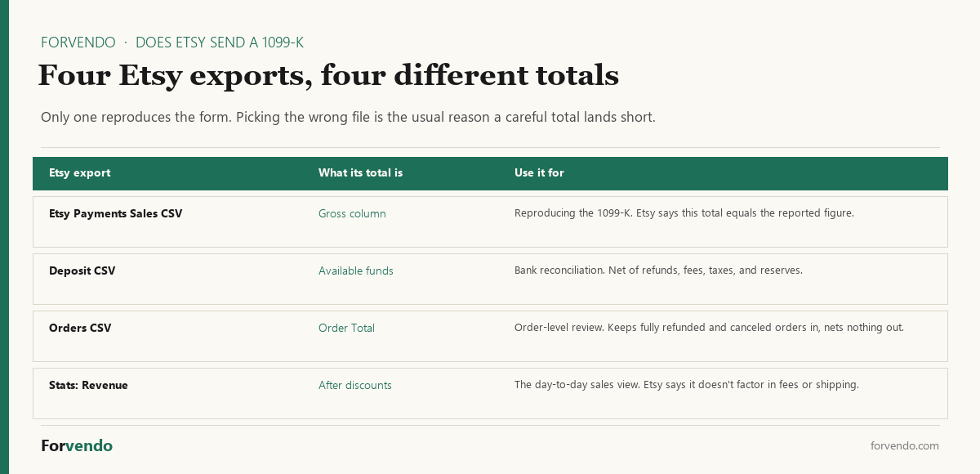Image resolution: width=980 pixels, height=474 pixels.
Task: Select the 'Stats: Revenue' row title
Action: coord(88,385)
